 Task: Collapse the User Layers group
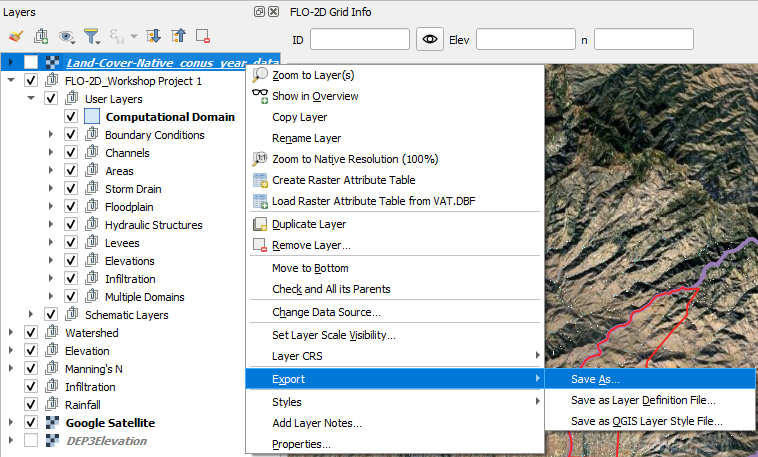coord(31,99)
